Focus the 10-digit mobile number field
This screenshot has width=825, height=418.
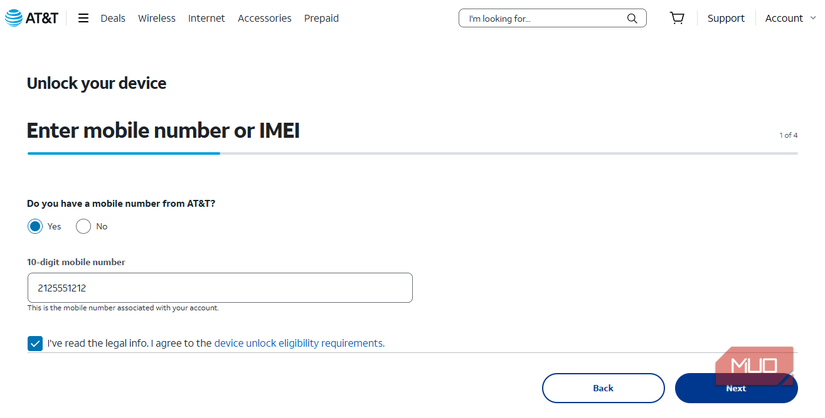tap(220, 288)
